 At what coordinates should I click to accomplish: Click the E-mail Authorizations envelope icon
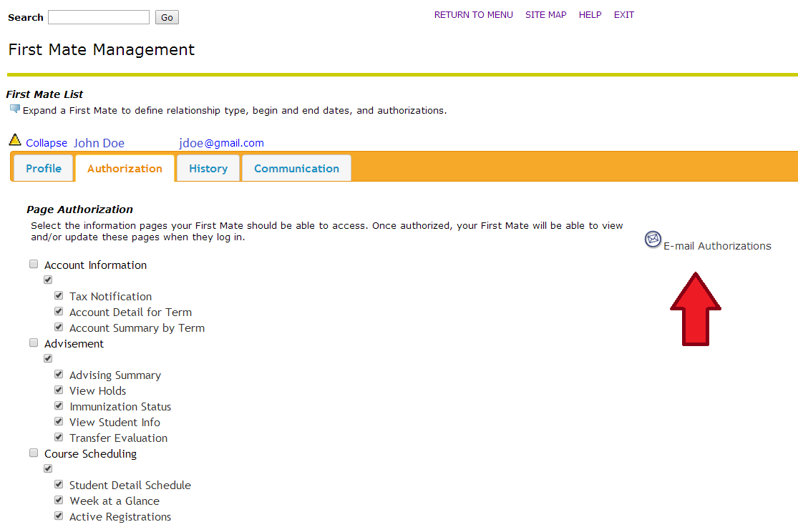[x=653, y=240]
